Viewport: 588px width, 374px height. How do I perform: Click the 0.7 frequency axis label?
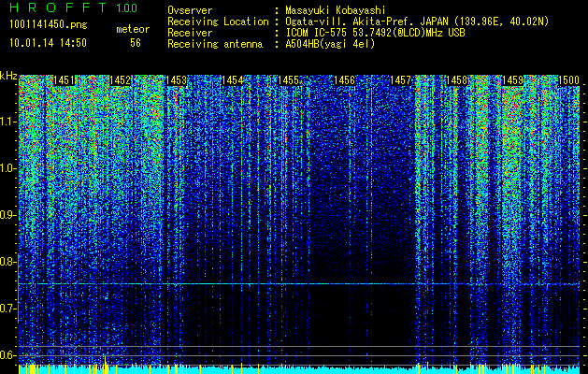[8, 309]
